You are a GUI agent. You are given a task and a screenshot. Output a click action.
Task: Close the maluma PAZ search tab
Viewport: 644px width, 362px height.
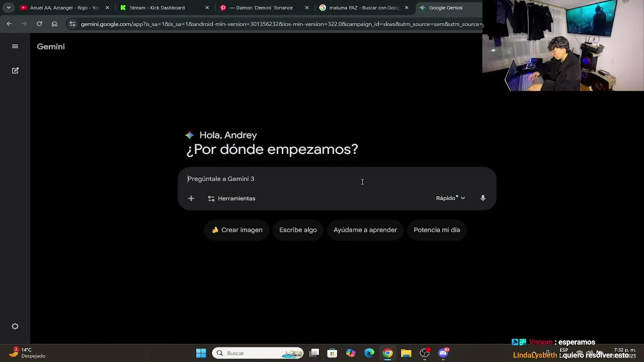[x=407, y=8]
